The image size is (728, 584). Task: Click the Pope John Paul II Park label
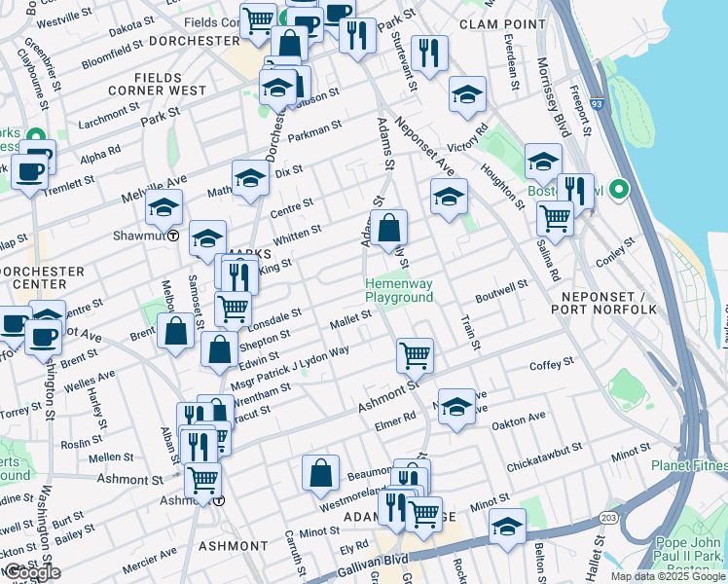tap(688, 555)
